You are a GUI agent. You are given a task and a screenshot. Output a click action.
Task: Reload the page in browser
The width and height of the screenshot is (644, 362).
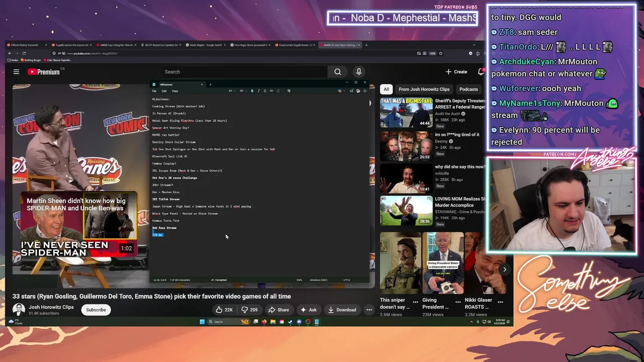pos(24,53)
